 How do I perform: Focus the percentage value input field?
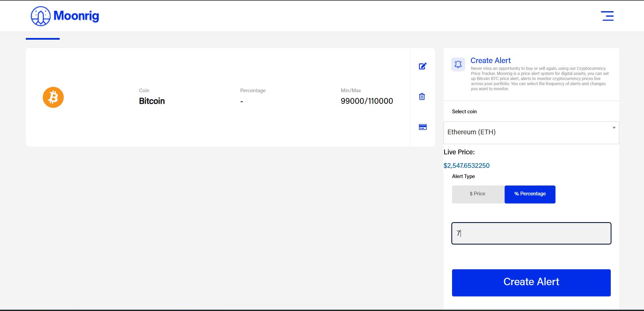(x=531, y=233)
